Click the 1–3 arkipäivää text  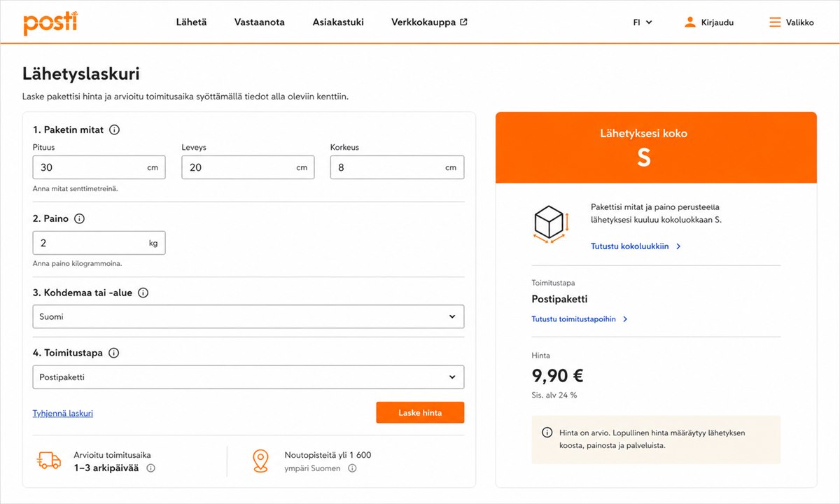(x=106, y=468)
